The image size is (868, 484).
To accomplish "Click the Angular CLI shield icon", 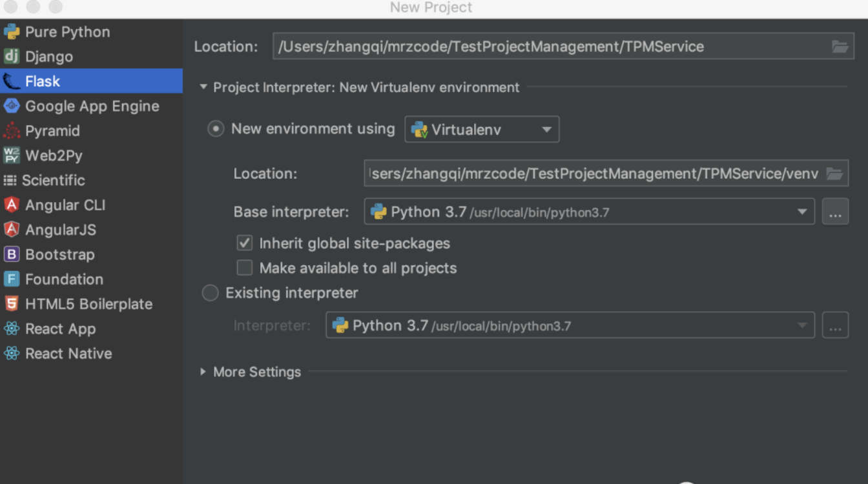I will point(11,205).
